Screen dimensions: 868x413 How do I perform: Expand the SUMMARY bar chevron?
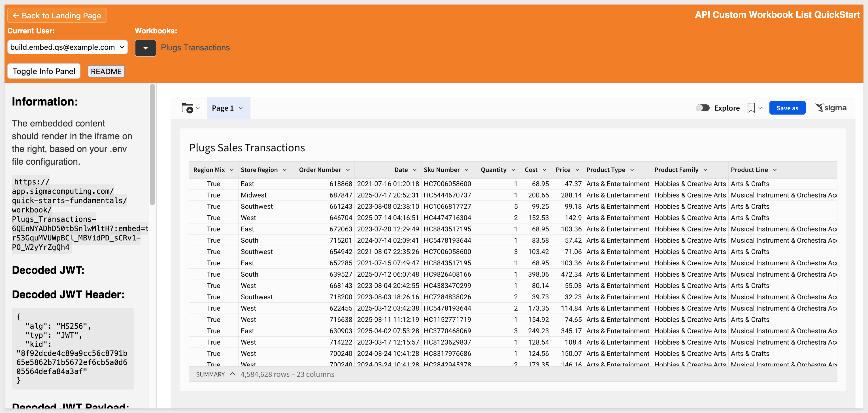[x=233, y=374]
